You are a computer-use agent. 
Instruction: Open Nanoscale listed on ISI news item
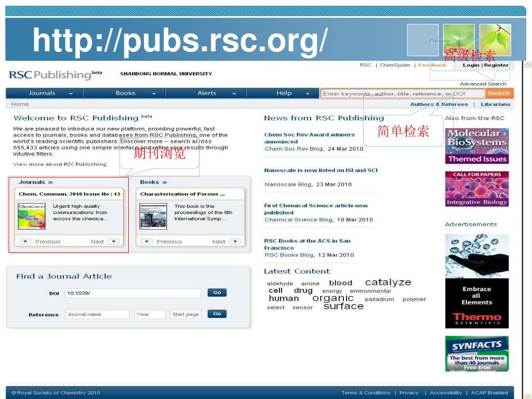click(321, 170)
